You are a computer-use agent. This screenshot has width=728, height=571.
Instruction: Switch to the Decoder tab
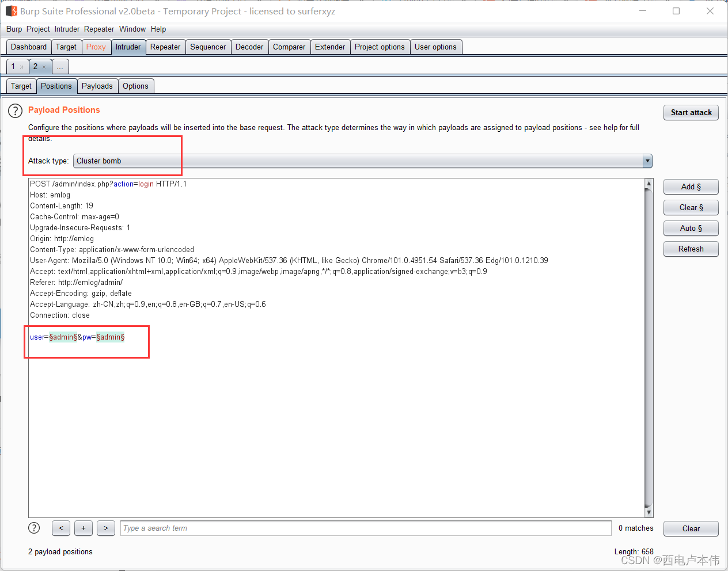[249, 47]
